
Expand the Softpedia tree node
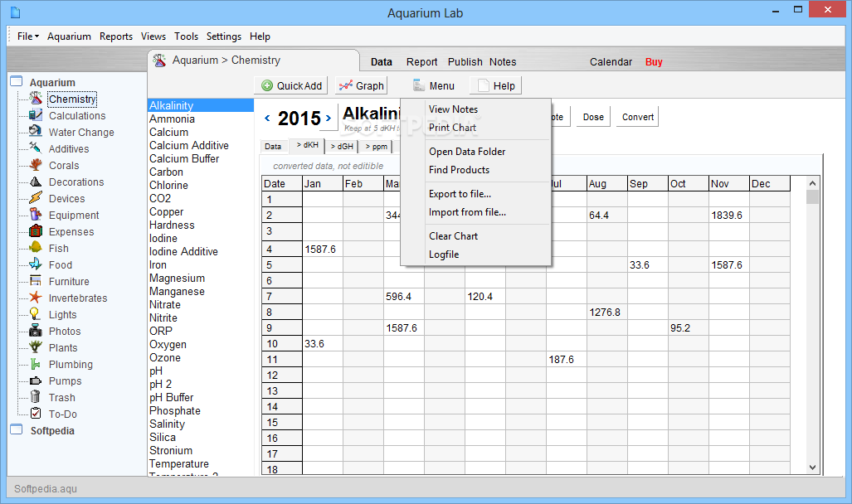point(17,429)
